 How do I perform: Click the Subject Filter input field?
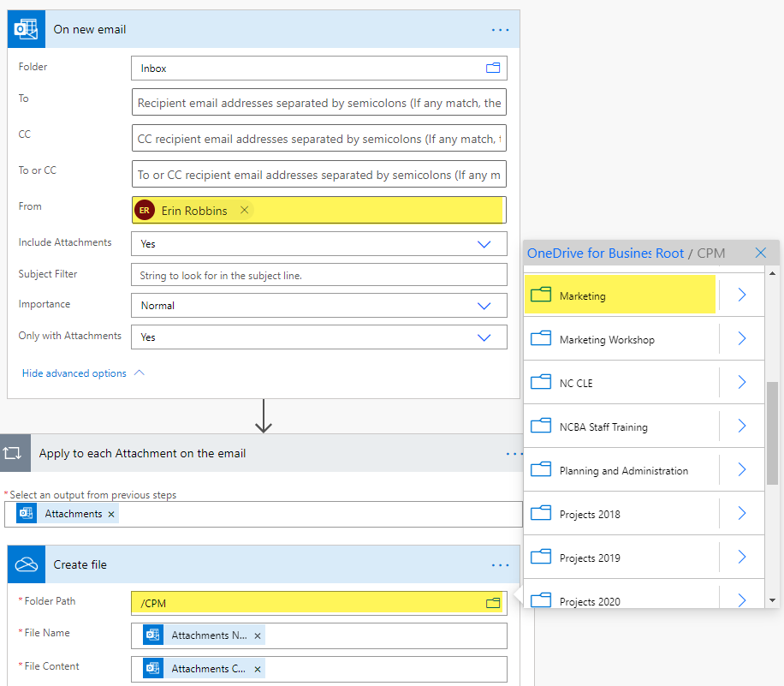coord(318,276)
